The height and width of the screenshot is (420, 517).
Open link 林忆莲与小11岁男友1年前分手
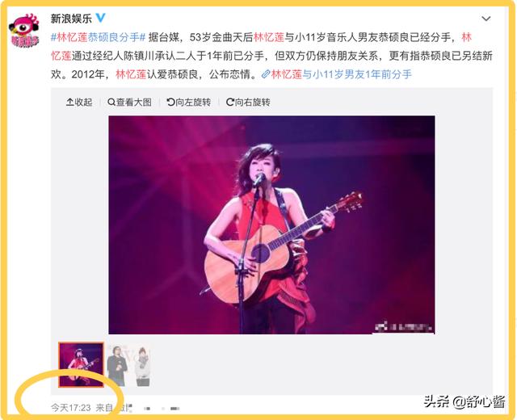point(341,74)
